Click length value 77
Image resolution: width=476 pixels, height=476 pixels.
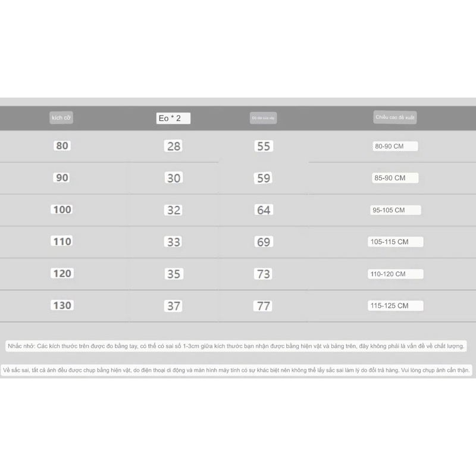[x=263, y=306]
